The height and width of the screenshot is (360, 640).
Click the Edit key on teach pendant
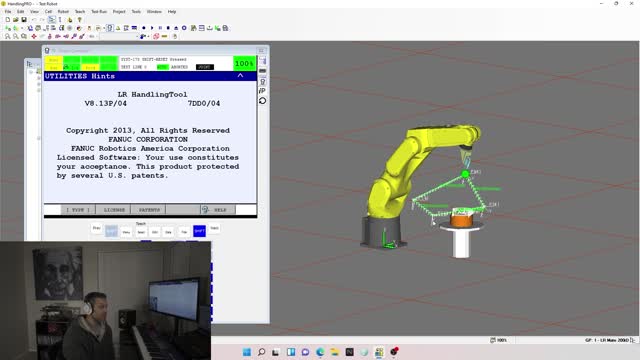pos(155,232)
